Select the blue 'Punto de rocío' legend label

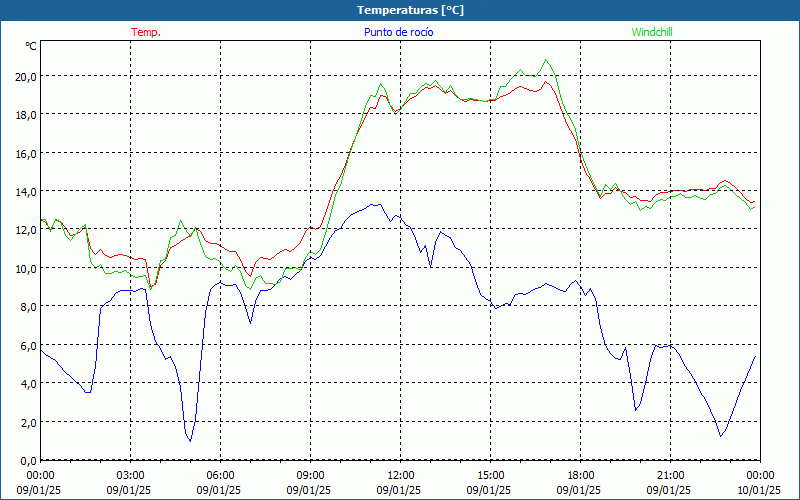(x=398, y=32)
